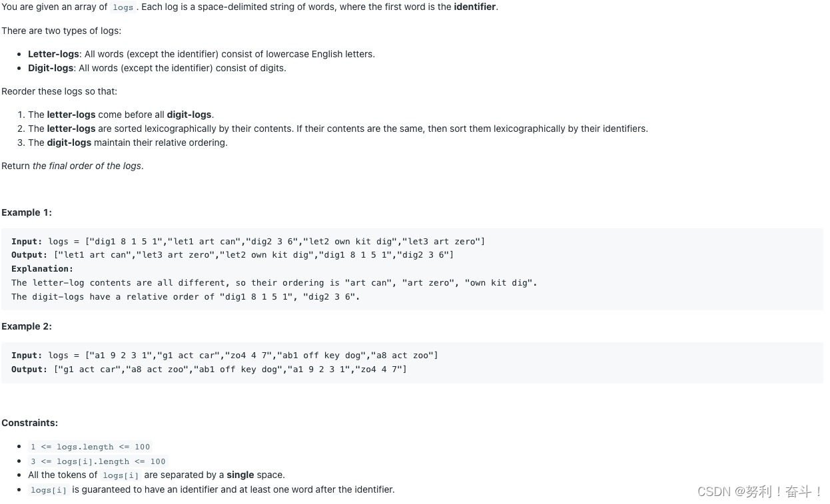Click the Input line in the Example 2 code block
This screenshot has width=830, height=504.
[x=224, y=356]
